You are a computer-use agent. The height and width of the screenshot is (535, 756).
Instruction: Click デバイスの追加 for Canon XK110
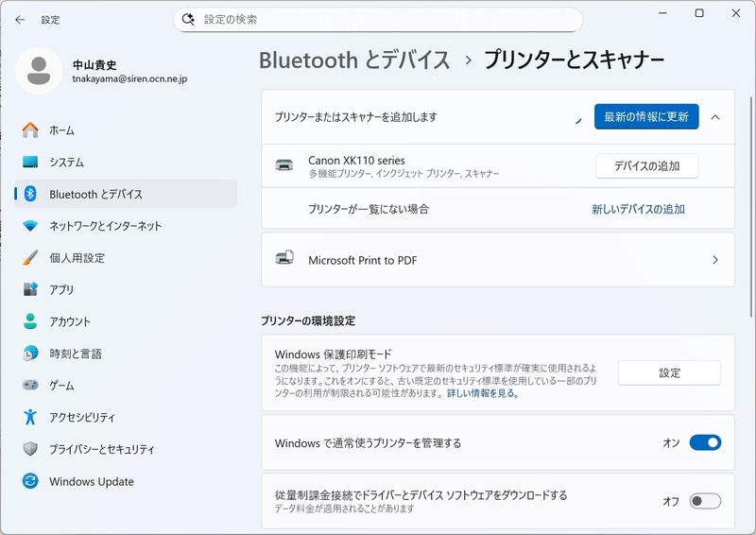pyautogui.click(x=647, y=165)
